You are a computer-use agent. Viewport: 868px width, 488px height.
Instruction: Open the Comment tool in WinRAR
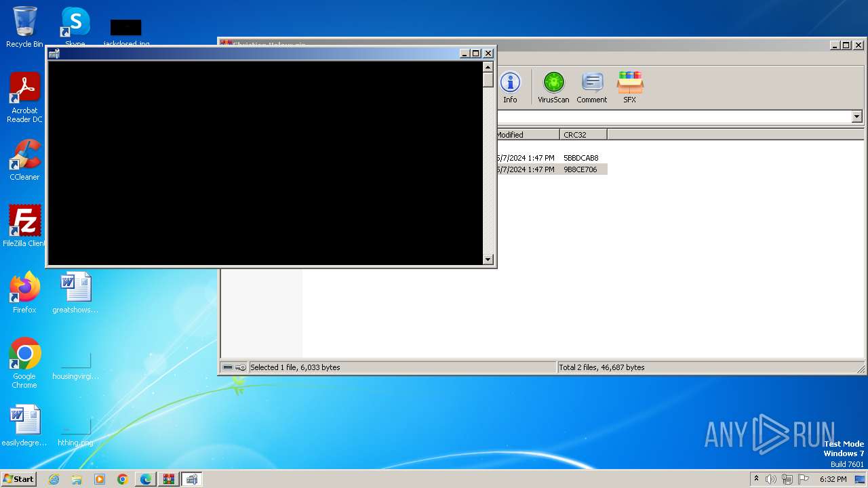(592, 88)
